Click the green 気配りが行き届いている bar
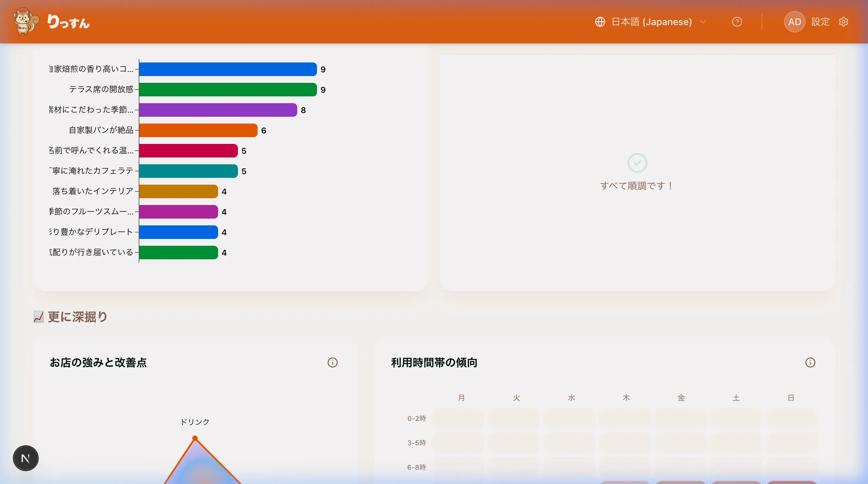Image resolution: width=868 pixels, height=484 pixels. pos(179,253)
